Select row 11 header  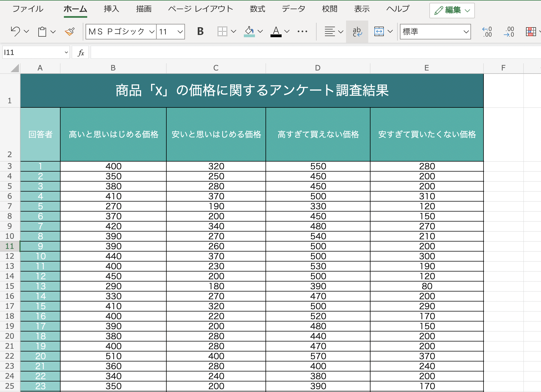coord(10,246)
